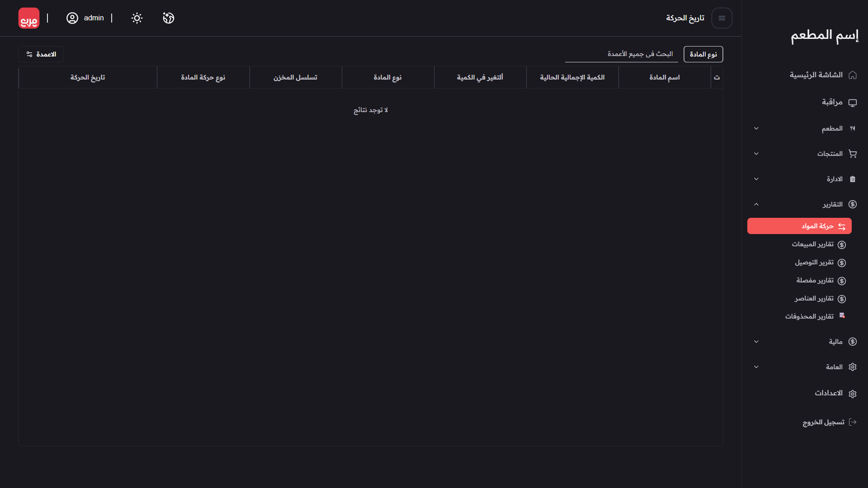This screenshot has height=488, width=868.
Task: Collapse the التقارير section chevron
Action: 756,205
